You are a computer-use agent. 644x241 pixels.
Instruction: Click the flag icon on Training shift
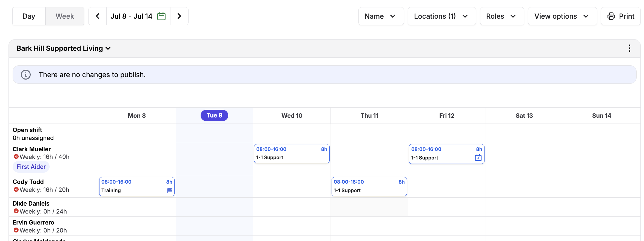pos(170,190)
